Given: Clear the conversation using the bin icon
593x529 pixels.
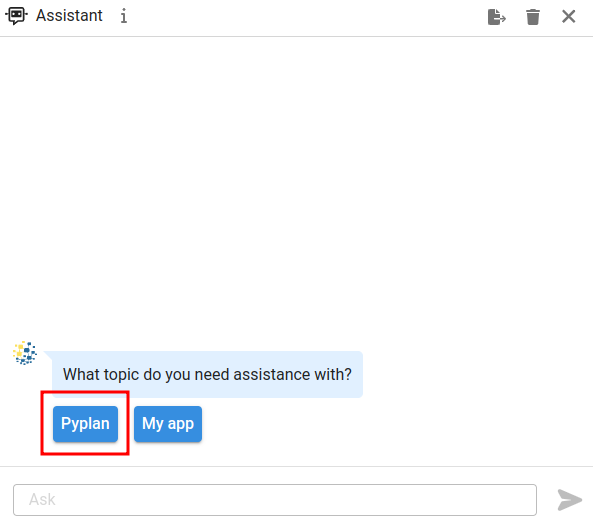Looking at the screenshot, I should click(532, 17).
